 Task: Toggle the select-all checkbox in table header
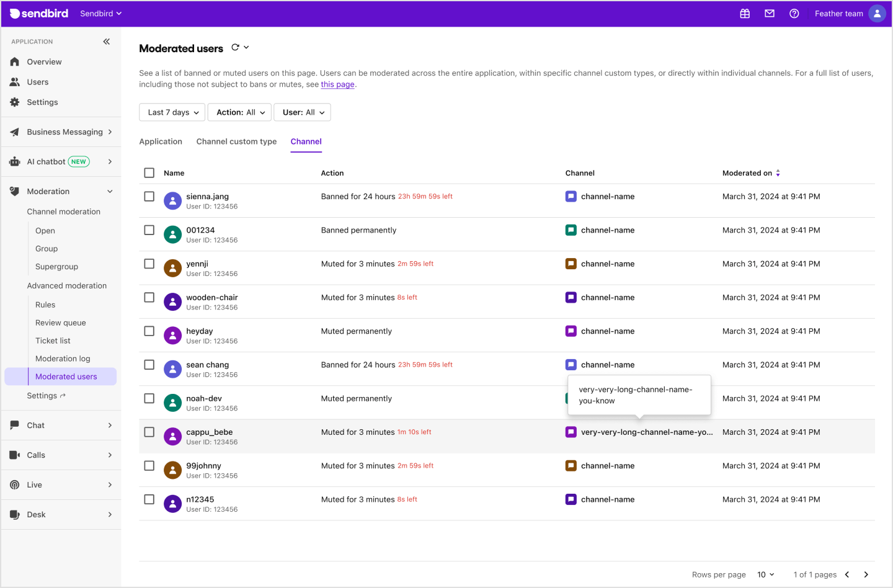149,173
